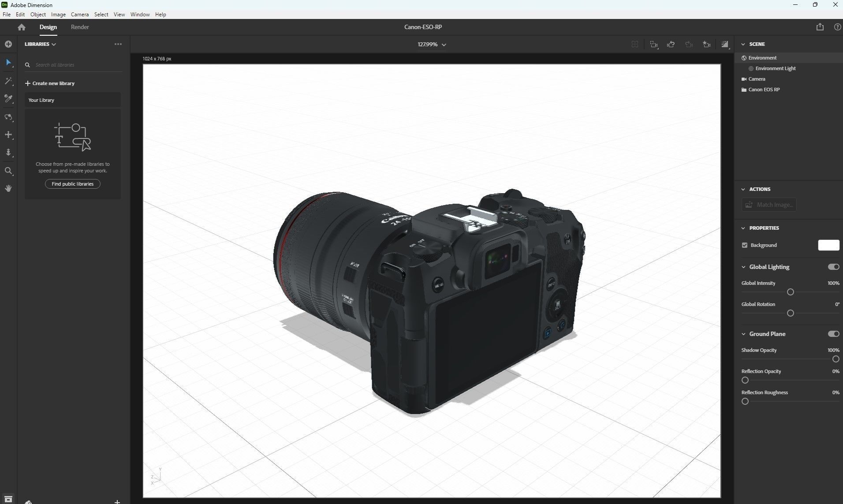Toggle the Render Preview icon

pos(725,44)
